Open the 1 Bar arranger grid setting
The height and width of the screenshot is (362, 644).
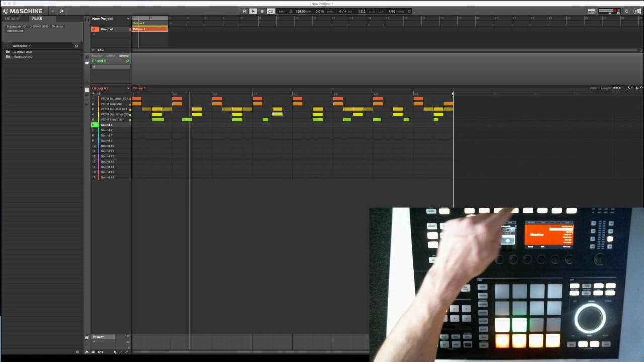101,50
